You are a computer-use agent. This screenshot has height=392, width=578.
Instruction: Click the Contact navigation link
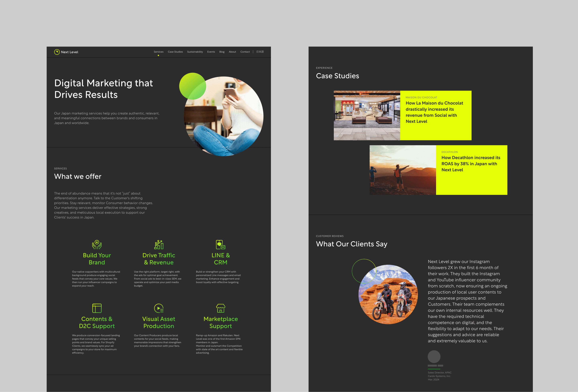coord(245,52)
